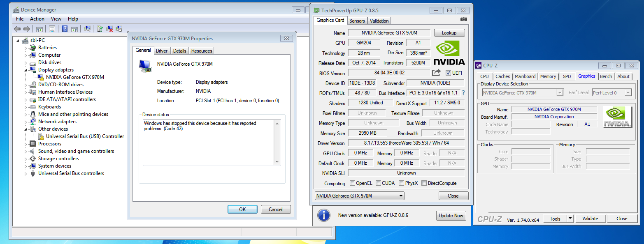Viewport: 644px width, 244px height.
Task: Switch to the Mainboard tab in CPU-Z
Action: pos(525,76)
